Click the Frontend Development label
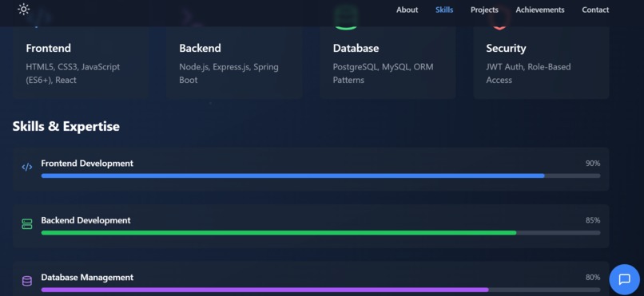644x296 pixels. (x=87, y=164)
